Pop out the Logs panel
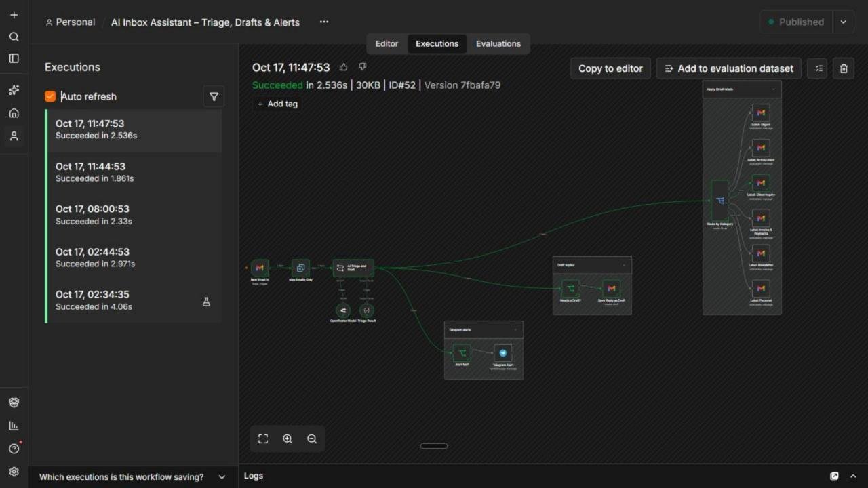 (834, 476)
